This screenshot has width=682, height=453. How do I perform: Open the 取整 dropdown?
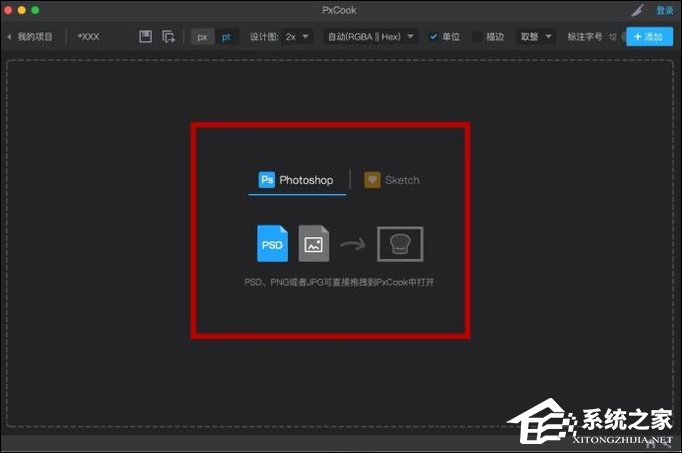click(x=536, y=37)
